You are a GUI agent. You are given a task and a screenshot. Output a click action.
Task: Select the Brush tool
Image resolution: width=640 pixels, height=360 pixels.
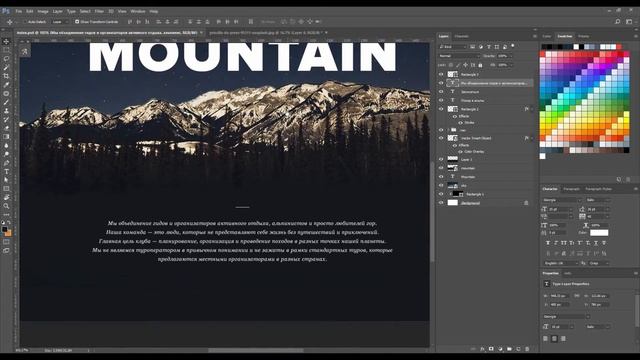point(6,102)
